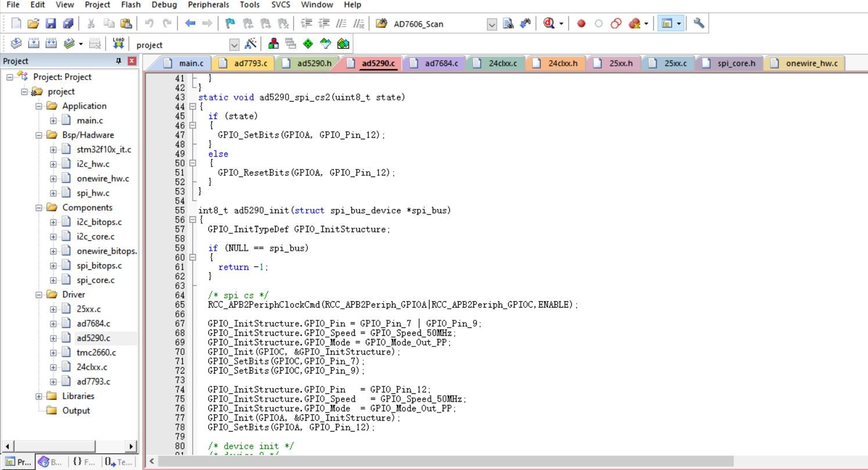Open the Flash menu
The height and width of the screenshot is (470, 868).
(x=131, y=5)
